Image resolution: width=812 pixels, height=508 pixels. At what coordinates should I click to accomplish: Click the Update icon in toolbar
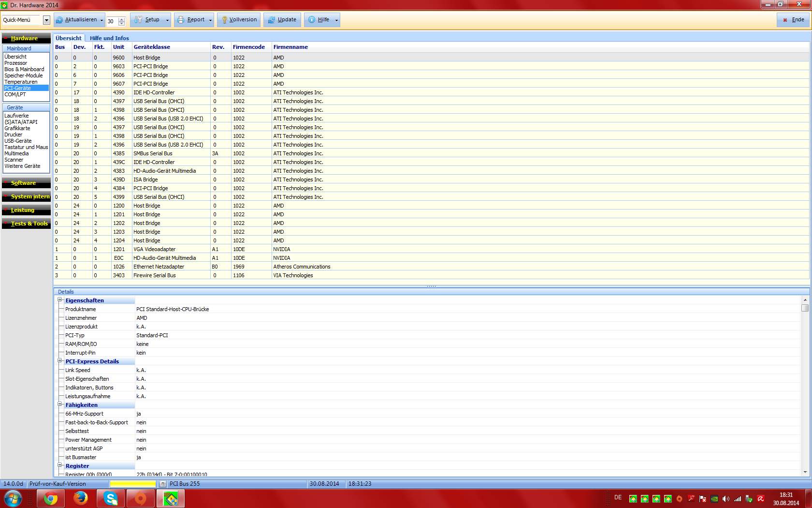point(272,20)
